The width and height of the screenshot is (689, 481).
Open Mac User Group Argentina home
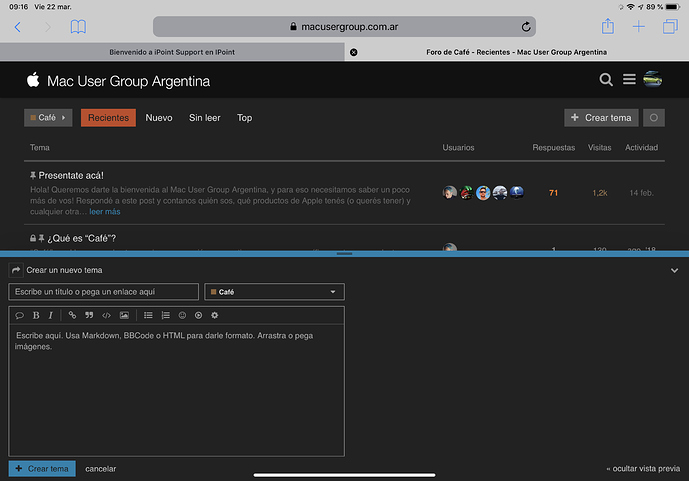[x=128, y=81]
